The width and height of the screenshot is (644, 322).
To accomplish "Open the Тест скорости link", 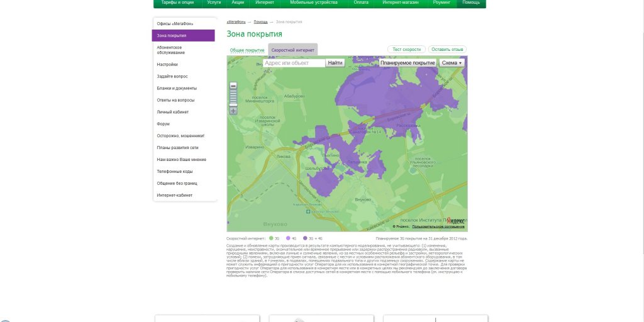I will pos(407,49).
